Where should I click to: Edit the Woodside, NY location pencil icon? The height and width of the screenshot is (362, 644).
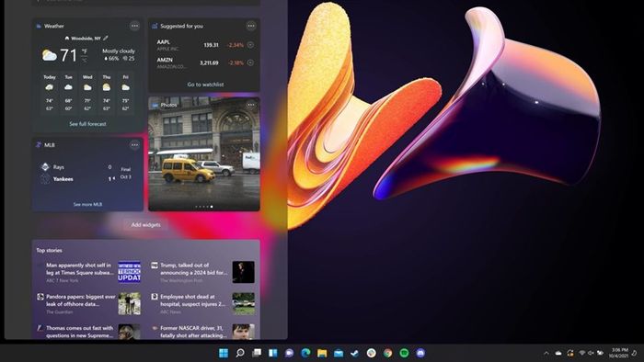[x=106, y=38]
